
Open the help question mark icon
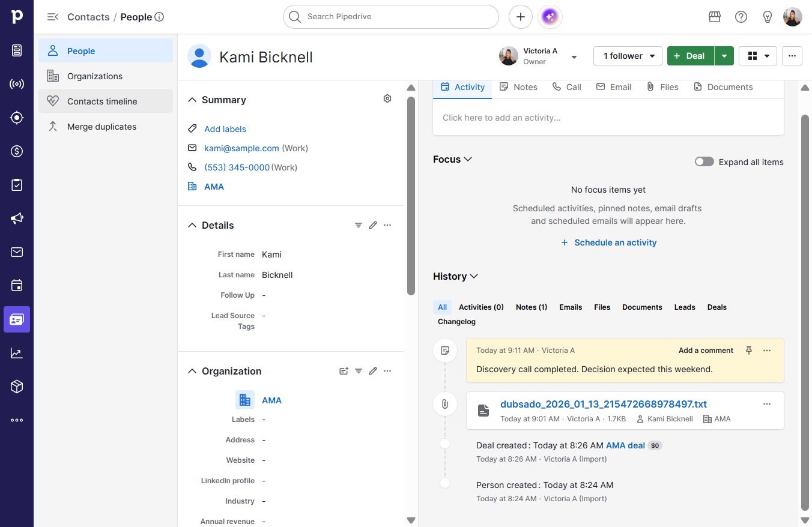click(x=741, y=17)
